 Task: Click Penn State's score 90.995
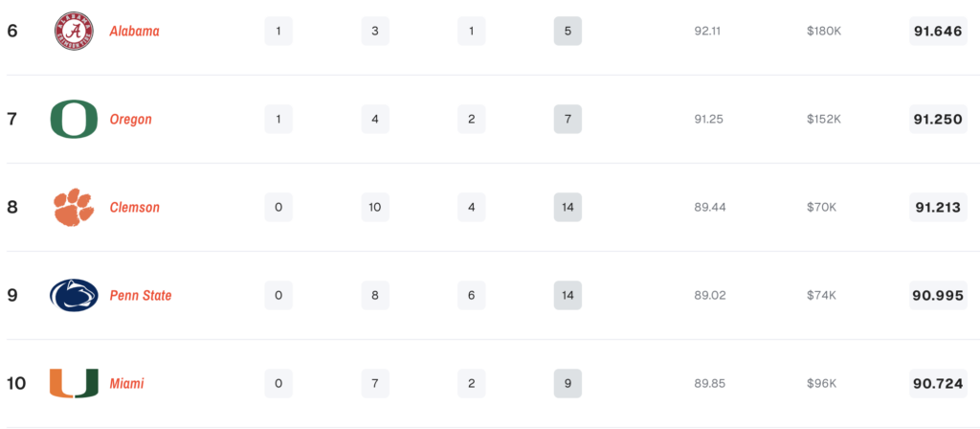(938, 296)
